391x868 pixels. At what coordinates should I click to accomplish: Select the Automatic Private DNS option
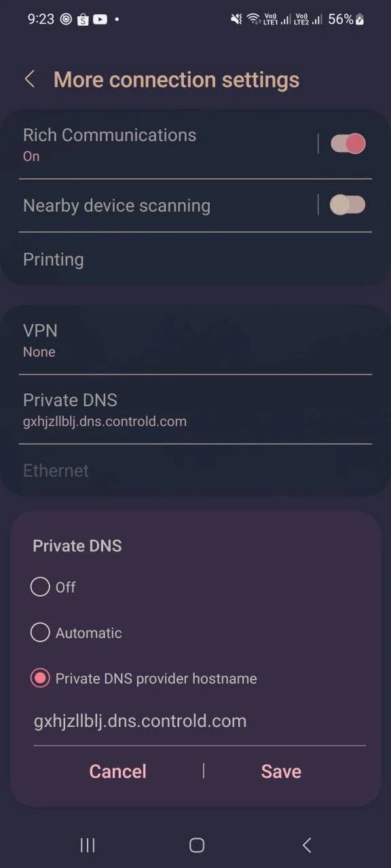tap(40, 633)
